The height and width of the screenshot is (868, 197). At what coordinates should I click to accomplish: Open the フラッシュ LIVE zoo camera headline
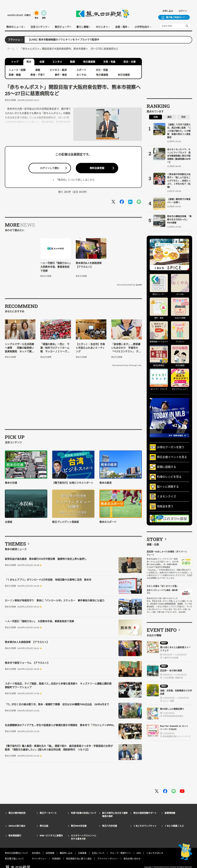pos(64,39)
